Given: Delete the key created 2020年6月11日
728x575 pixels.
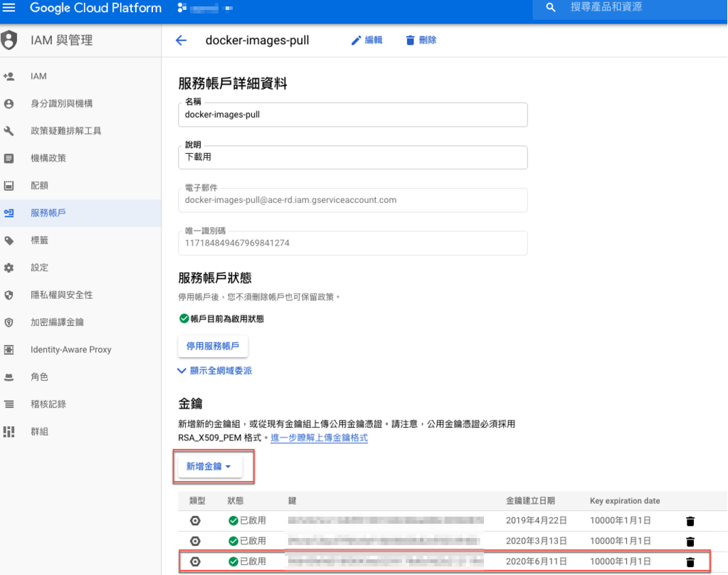Looking at the screenshot, I should click(x=690, y=562).
